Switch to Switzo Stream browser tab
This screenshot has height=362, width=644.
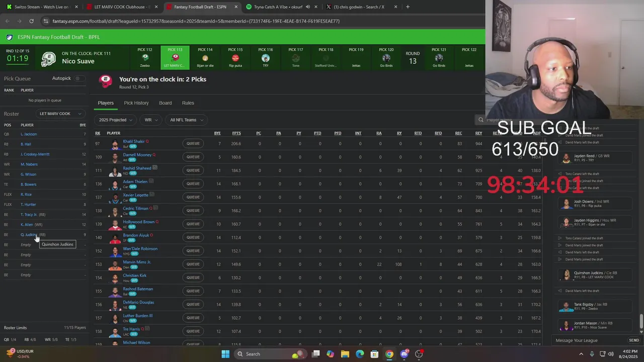click(40, 7)
